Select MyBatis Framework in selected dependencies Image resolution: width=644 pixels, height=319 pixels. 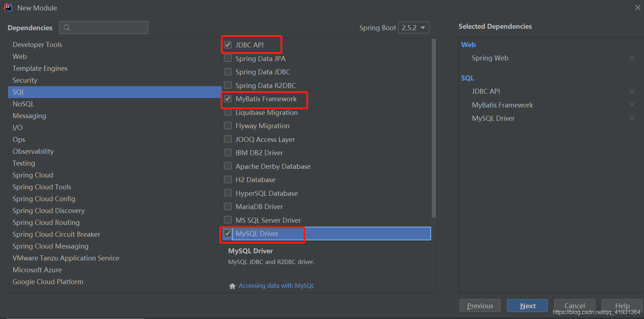pos(502,105)
